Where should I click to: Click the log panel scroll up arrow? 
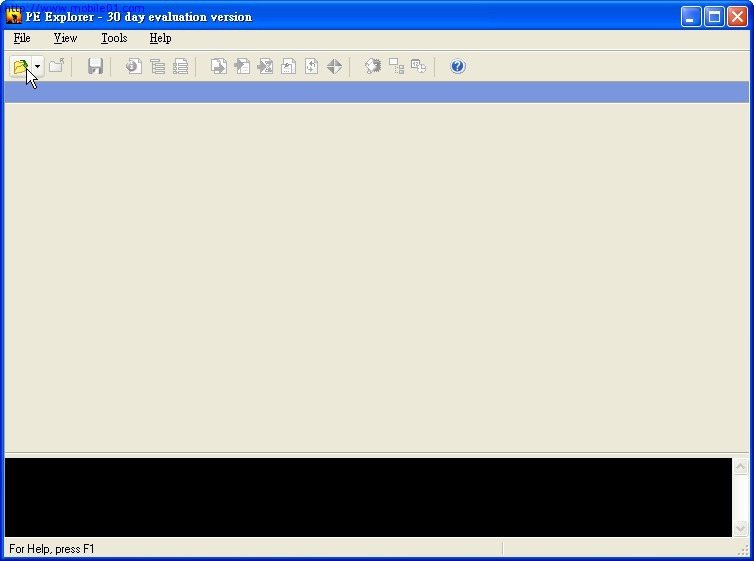coord(741,466)
